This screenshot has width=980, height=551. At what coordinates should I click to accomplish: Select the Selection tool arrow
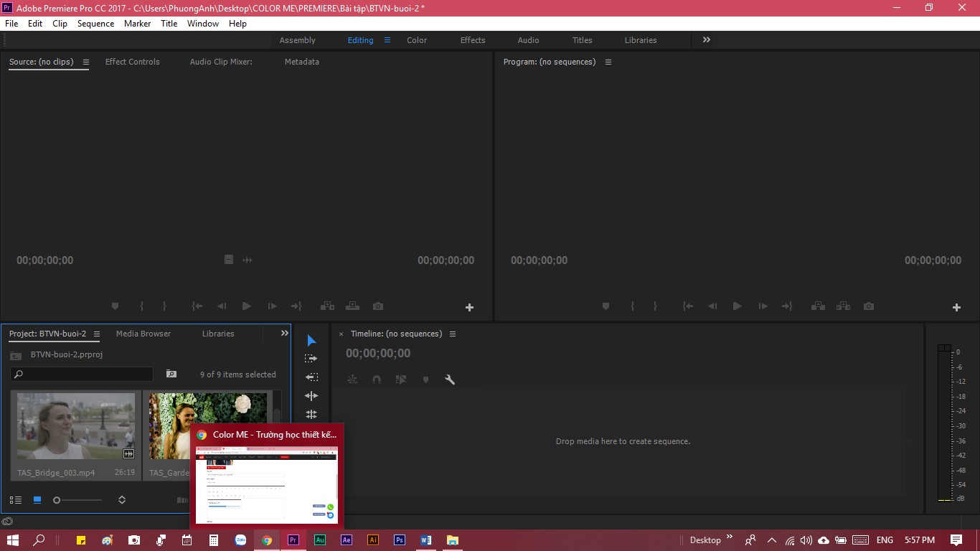coord(311,340)
